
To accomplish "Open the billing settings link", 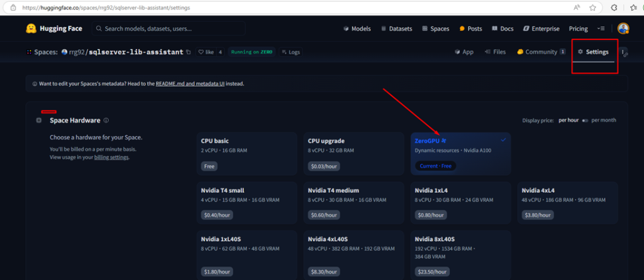I will pos(111,158).
